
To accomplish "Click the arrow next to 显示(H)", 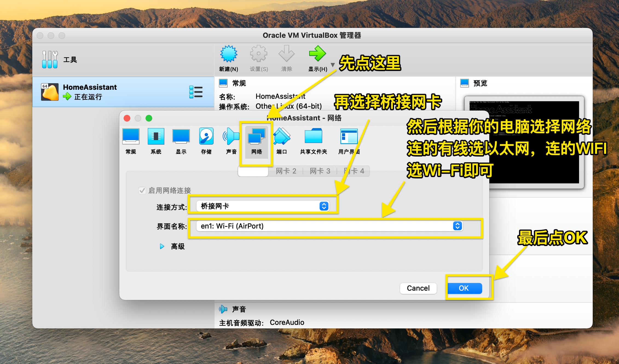I will [x=333, y=65].
